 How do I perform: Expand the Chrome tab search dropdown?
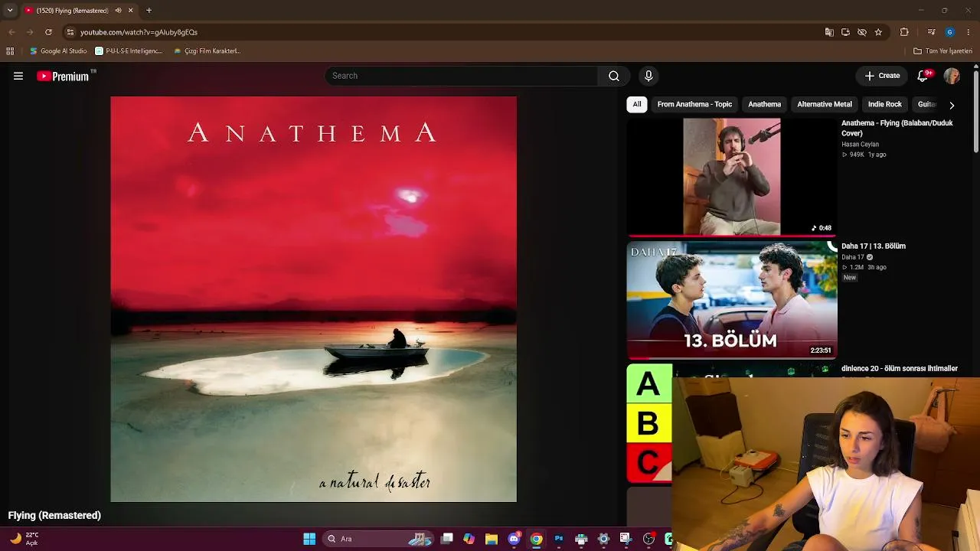pyautogui.click(x=10, y=11)
